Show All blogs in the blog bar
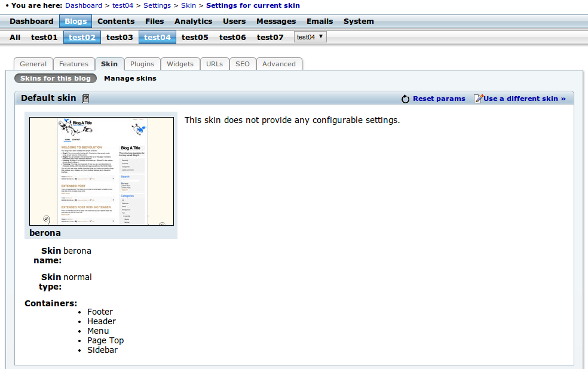 pyautogui.click(x=15, y=38)
